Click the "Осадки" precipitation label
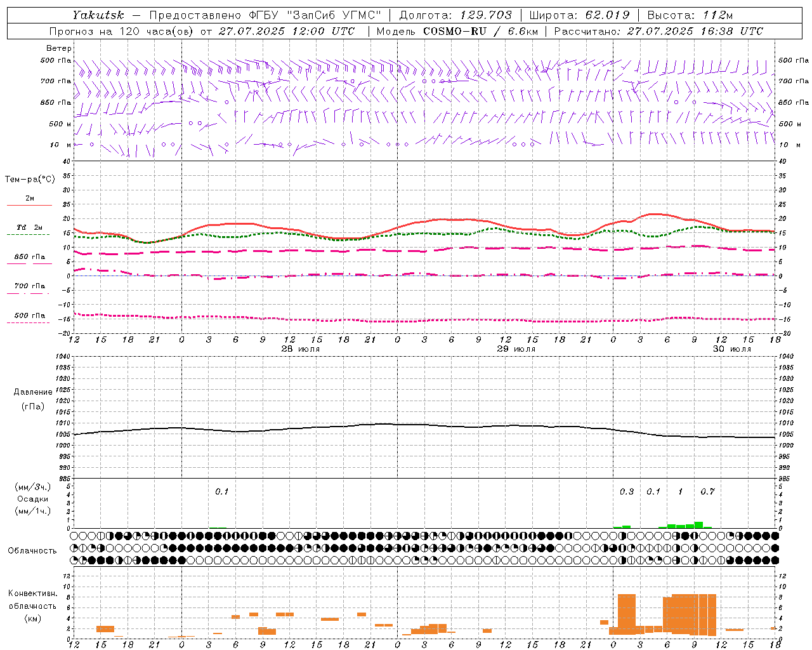This screenshot has width=812, height=650. [32, 499]
